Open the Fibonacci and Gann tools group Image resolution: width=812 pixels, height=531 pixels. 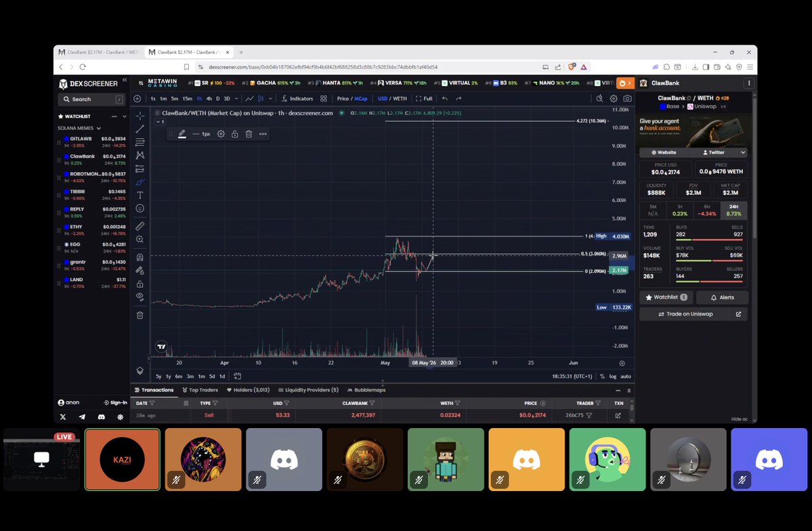(140, 142)
